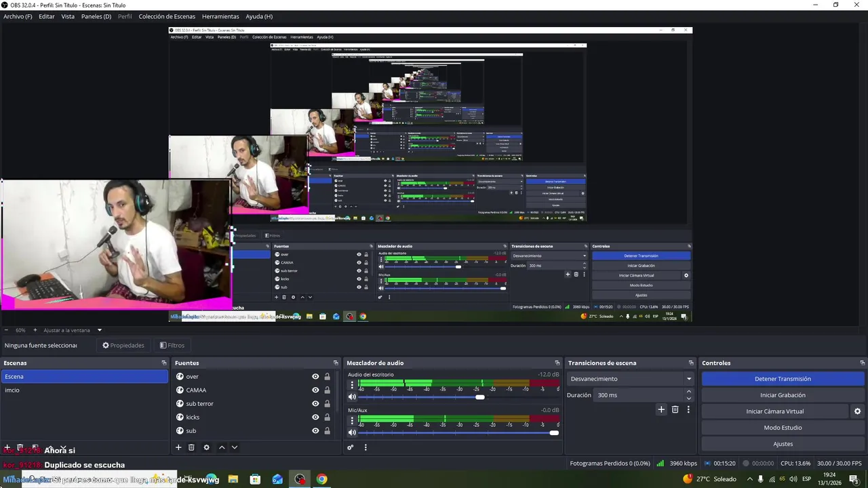Click the Detener Transmisión button
868x488 pixels.
783,379
